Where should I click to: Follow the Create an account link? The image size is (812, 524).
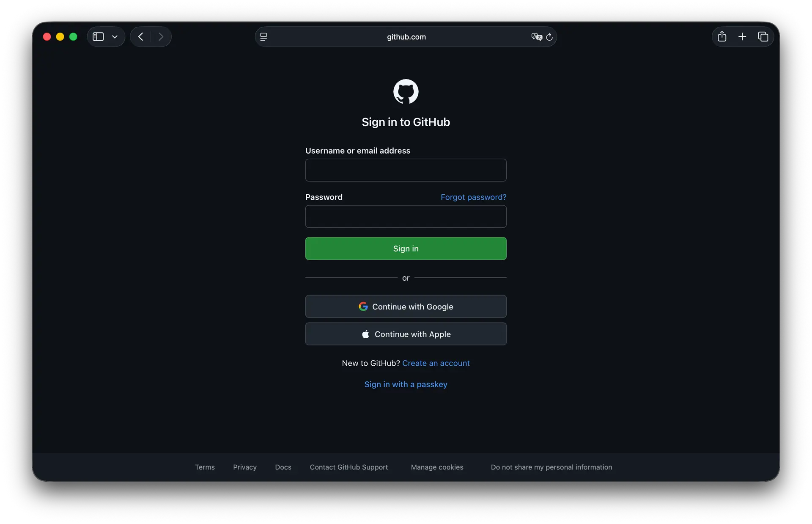click(436, 363)
